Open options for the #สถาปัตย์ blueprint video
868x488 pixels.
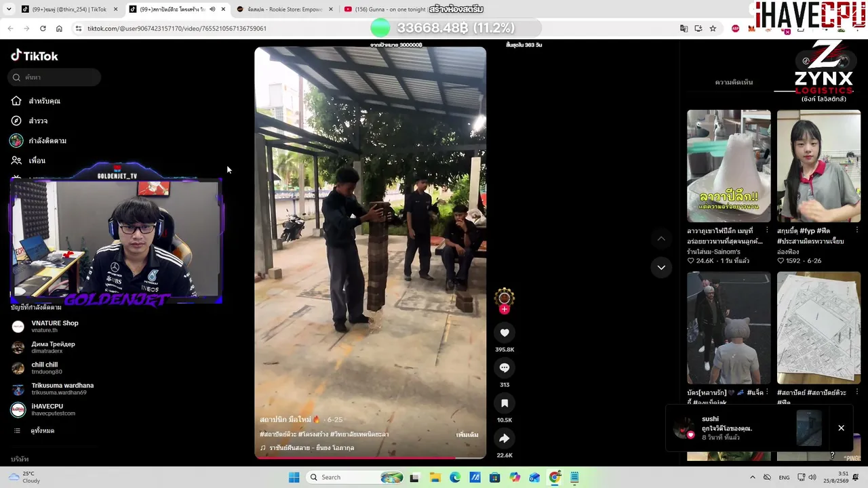856,392
